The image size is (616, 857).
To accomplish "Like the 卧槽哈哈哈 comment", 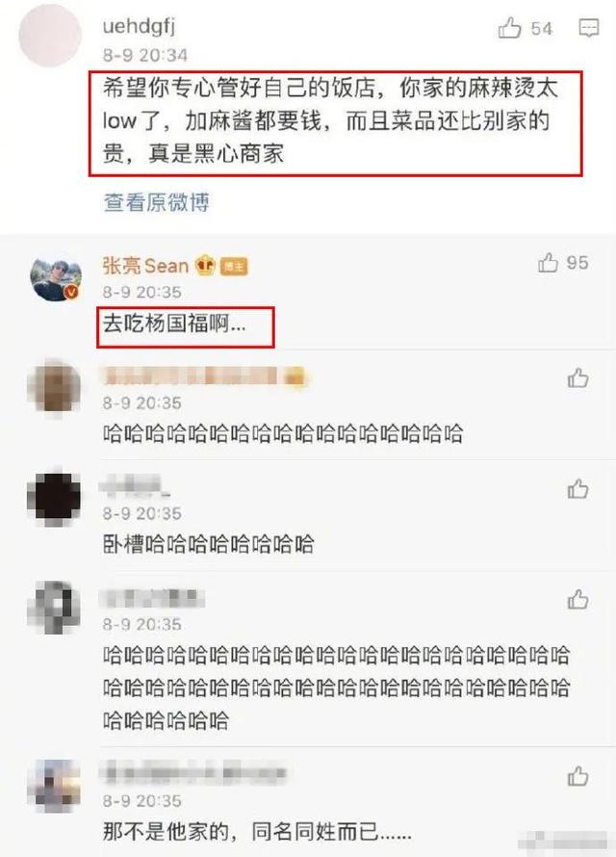I will point(577,488).
